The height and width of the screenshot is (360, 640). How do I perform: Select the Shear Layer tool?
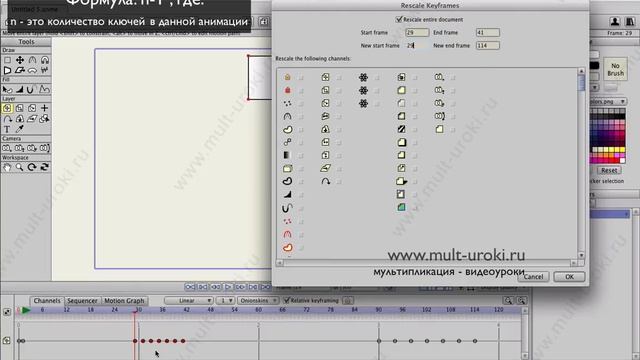click(x=32, y=119)
